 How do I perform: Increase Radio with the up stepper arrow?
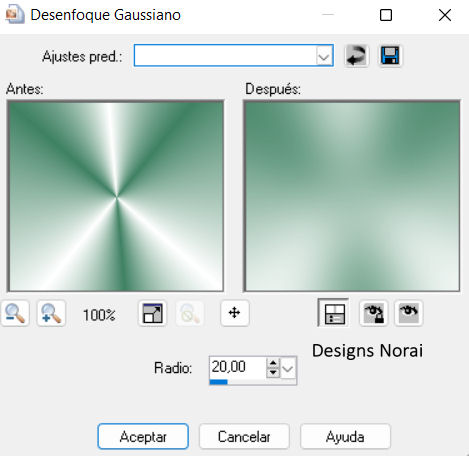coord(273,363)
